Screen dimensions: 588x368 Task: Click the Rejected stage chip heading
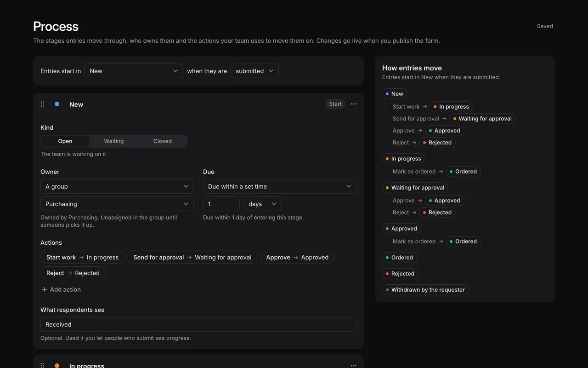pyautogui.click(x=400, y=274)
